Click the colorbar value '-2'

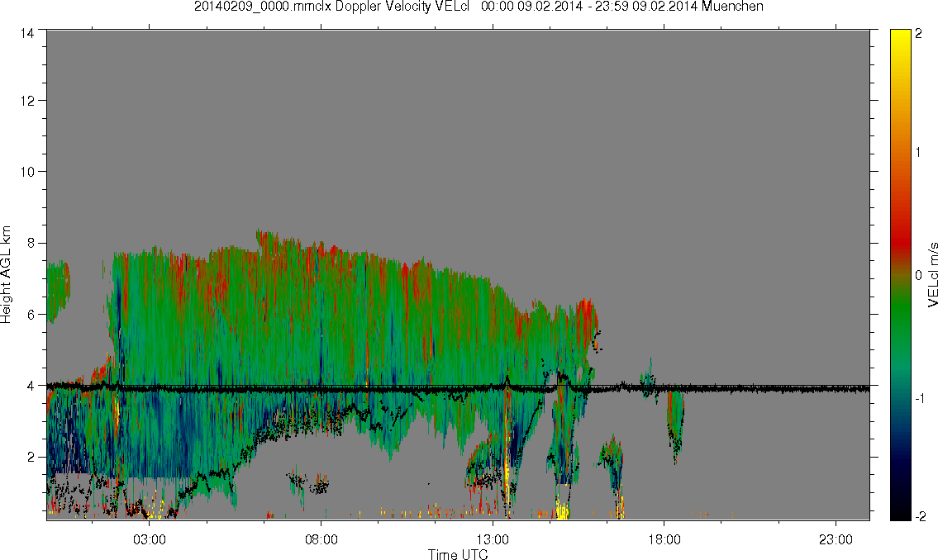(919, 516)
